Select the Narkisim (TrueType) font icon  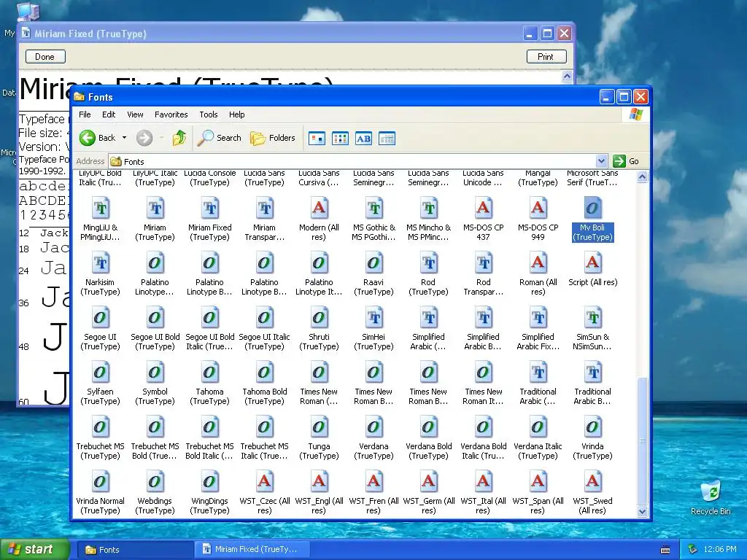(x=100, y=263)
